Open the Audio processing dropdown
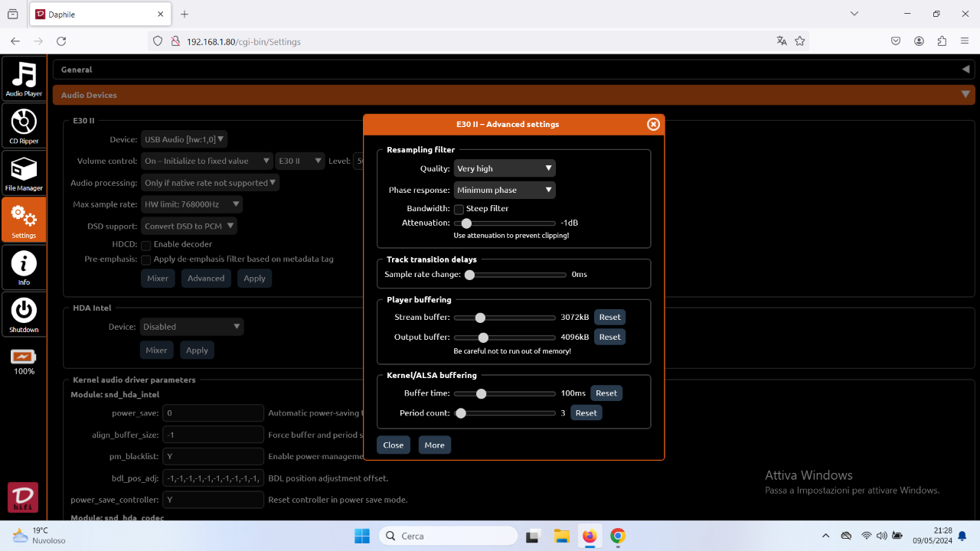This screenshot has height=551, width=980. click(x=210, y=183)
